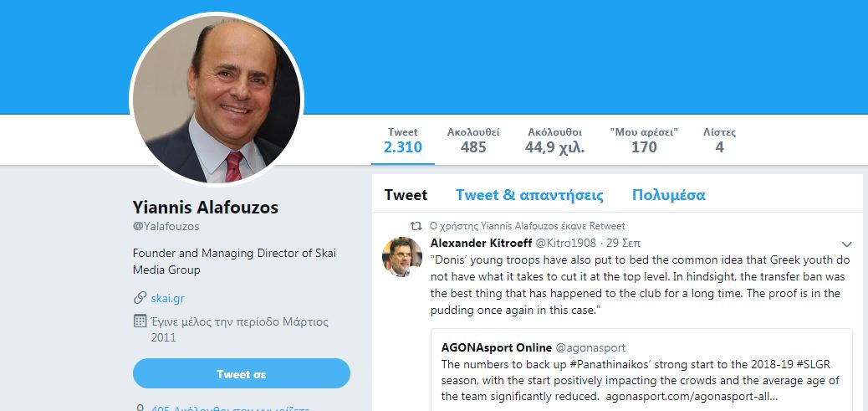Open the 29 Σεπ tweet timestamp
868x411 pixels.
pyautogui.click(x=621, y=243)
